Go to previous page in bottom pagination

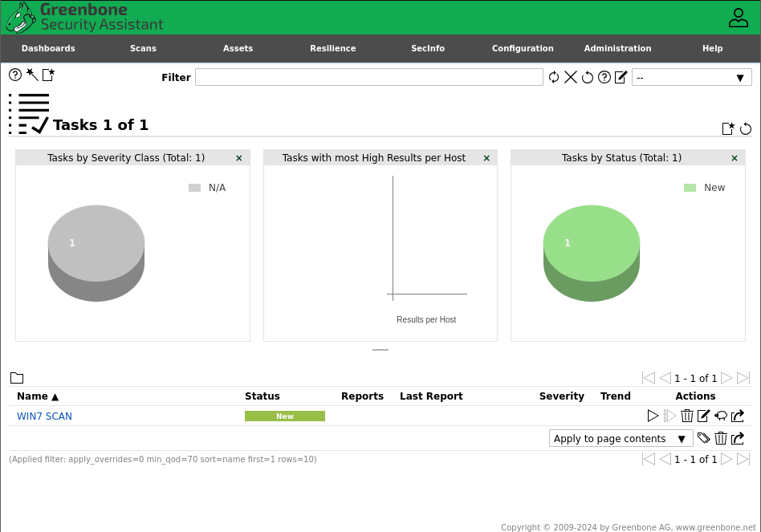point(665,459)
